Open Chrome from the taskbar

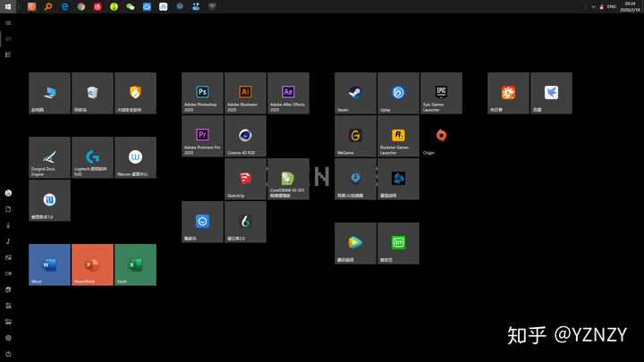[x=80, y=6]
